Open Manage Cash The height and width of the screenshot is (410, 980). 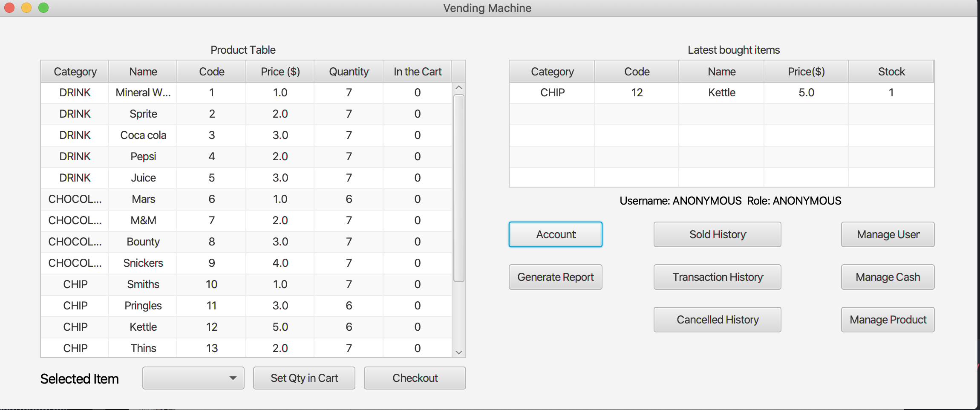click(888, 277)
